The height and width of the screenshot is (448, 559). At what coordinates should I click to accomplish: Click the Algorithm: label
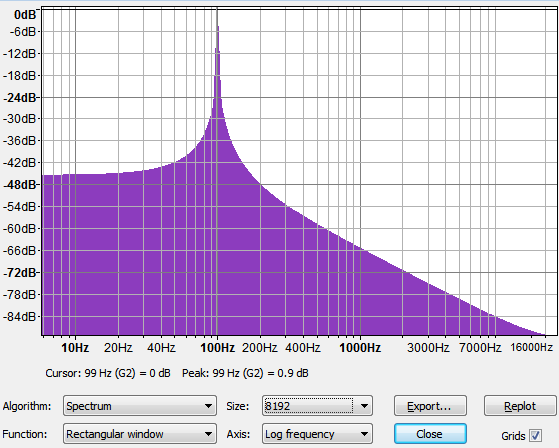click(x=27, y=406)
